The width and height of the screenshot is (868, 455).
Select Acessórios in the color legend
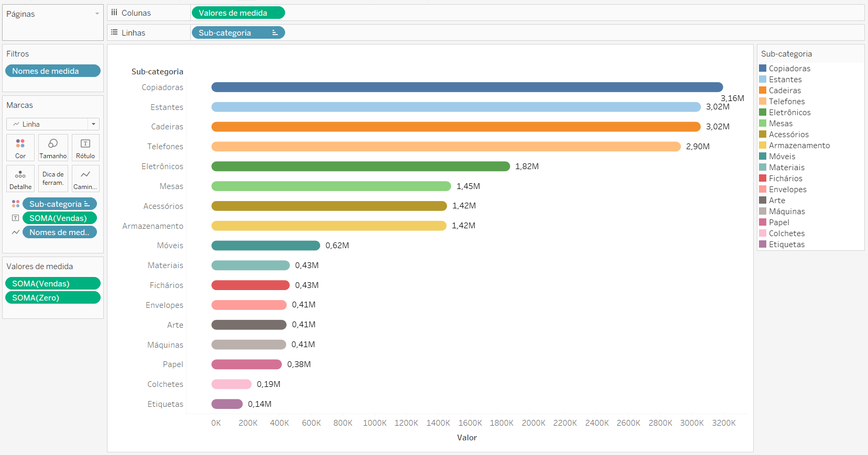point(788,134)
